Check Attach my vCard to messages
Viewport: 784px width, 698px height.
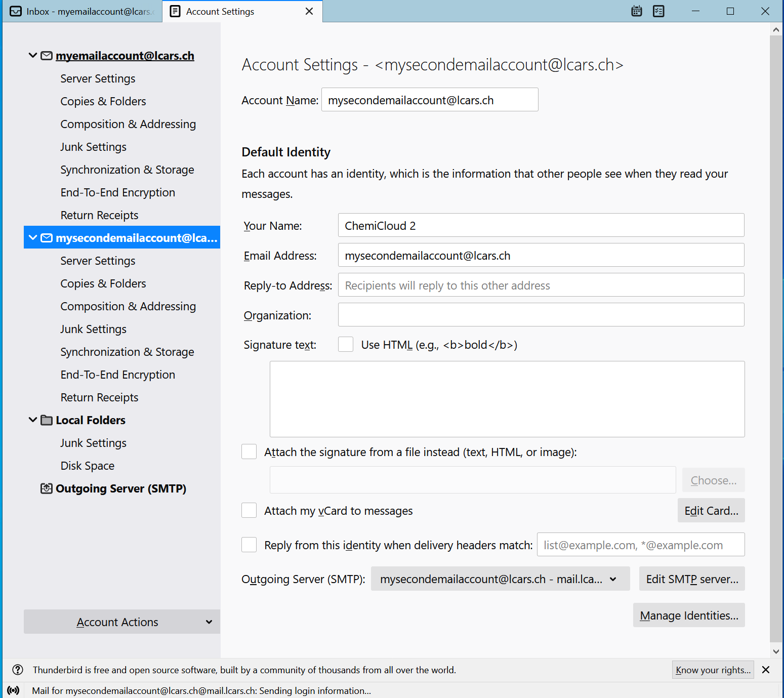[x=249, y=511]
